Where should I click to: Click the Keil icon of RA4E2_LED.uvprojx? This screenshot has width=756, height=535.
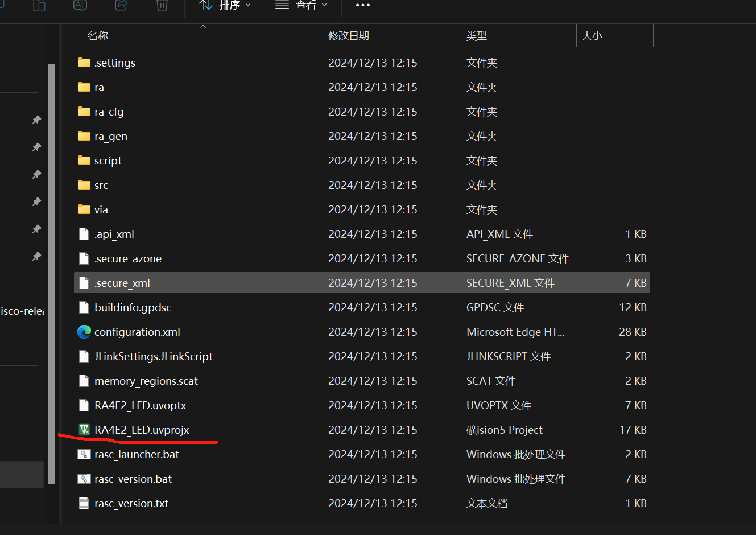coord(84,429)
